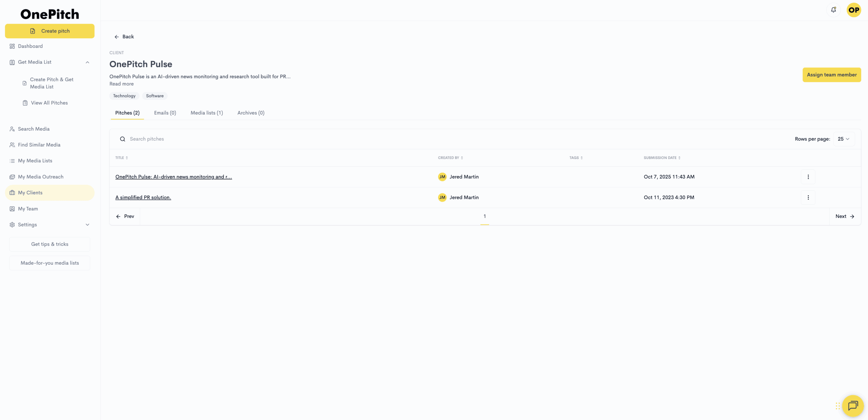
Task: Click the Back arrow
Action: 117,37
